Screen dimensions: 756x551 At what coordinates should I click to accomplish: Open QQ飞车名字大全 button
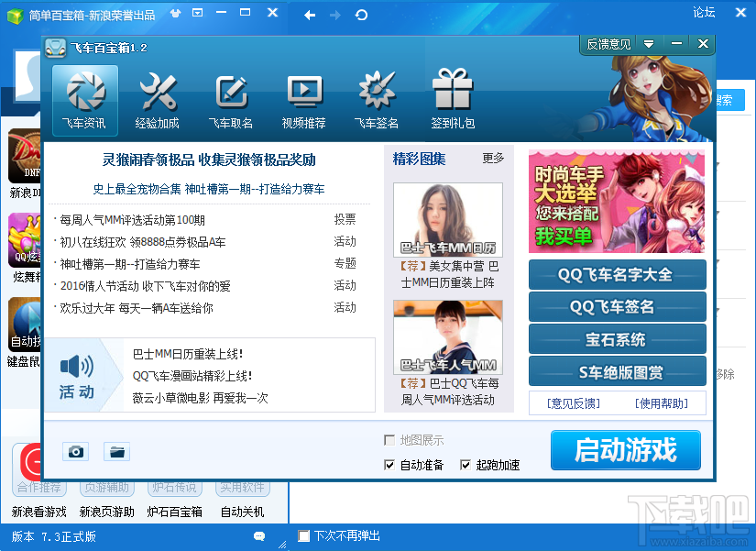[617, 274]
